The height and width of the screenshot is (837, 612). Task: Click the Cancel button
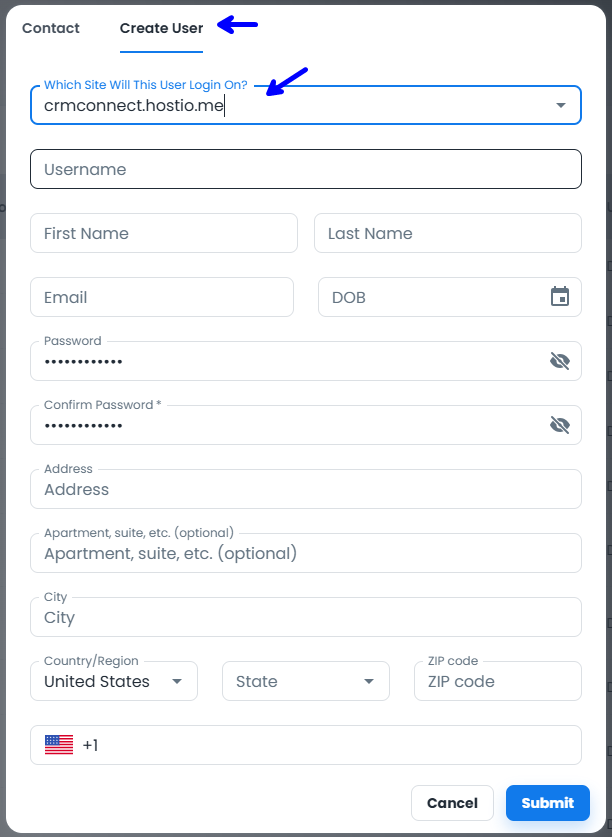pos(452,802)
